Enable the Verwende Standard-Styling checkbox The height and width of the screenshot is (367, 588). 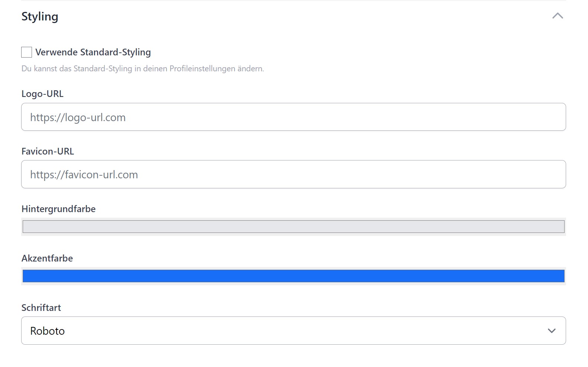point(27,52)
